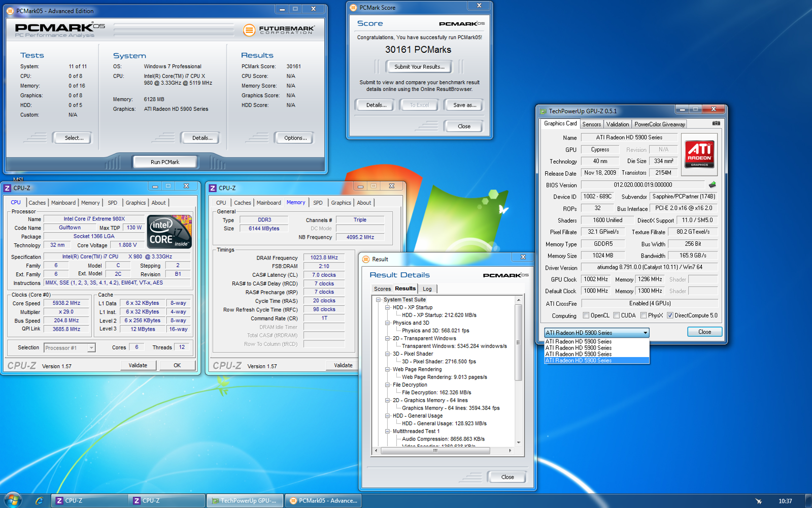This screenshot has height=508, width=812.
Task: Click the 30161 PCMarks score text
Action: (418, 50)
